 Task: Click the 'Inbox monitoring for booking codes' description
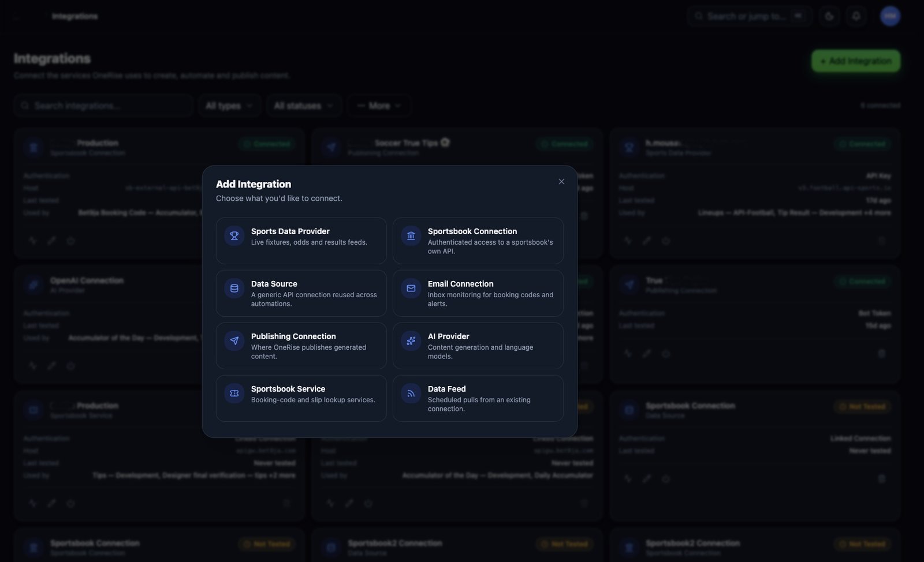(490, 299)
